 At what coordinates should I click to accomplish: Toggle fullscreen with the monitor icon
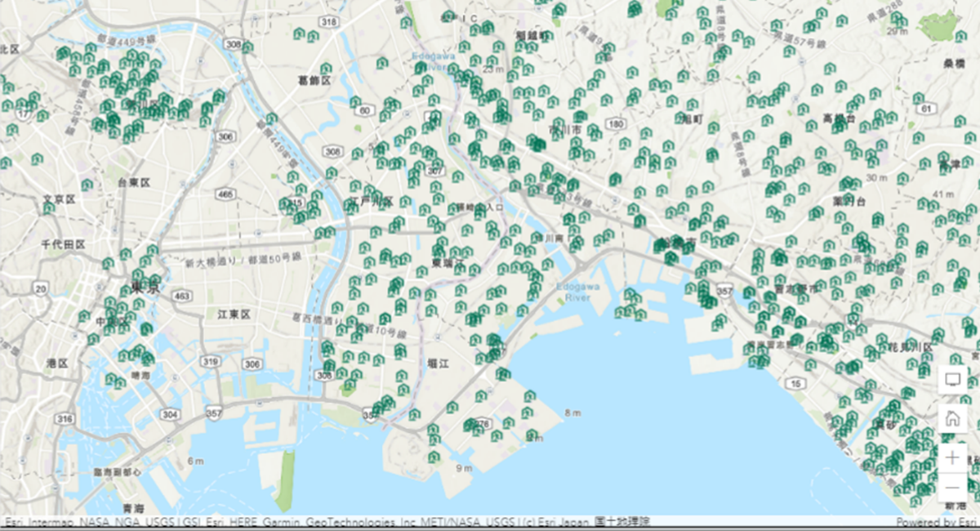pos(952,379)
